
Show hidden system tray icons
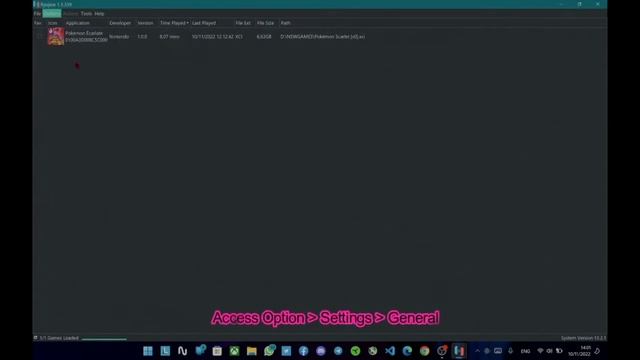coord(477,351)
